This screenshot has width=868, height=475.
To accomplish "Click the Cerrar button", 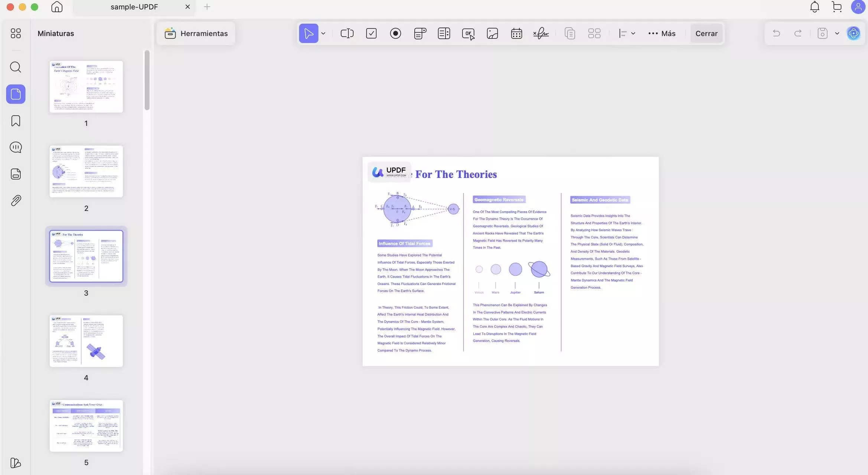I will coord(706,33).
